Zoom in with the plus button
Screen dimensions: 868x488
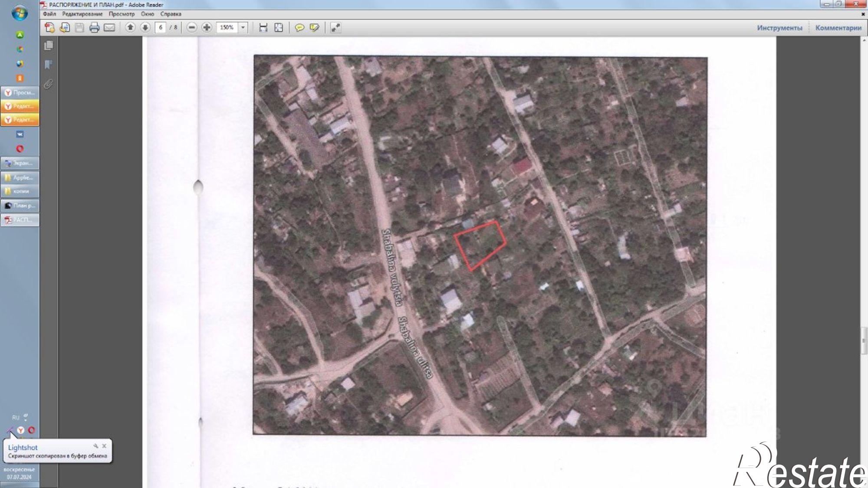[207, 27]
